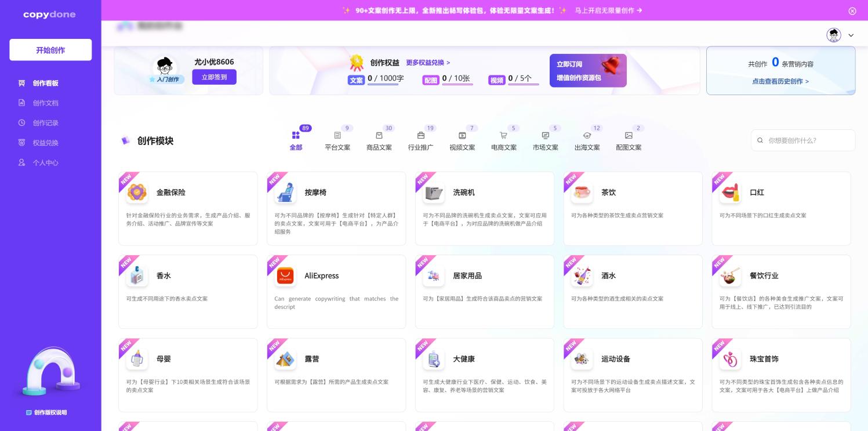Select the 市场文案 tab
868x431 pixels.
click(x=546, y=141)
